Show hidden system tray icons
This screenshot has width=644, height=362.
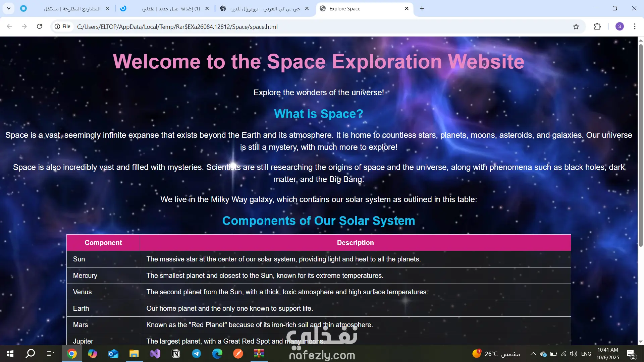tap(533, 354)
